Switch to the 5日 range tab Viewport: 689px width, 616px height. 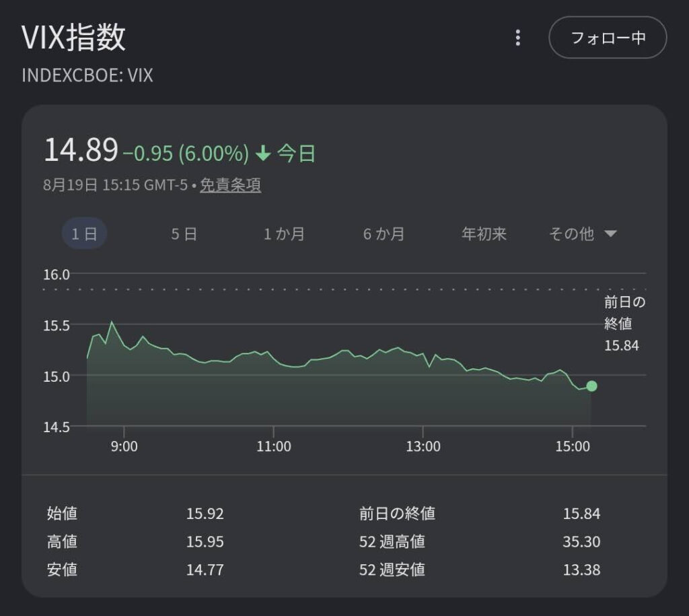pyautogui.click(x=184, y=234)
